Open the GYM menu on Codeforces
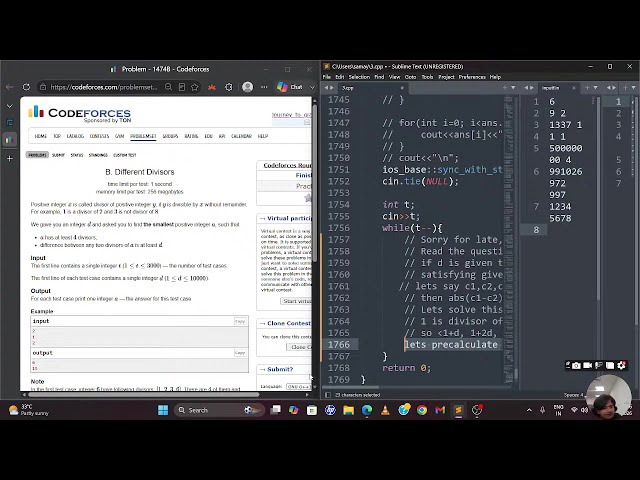Image resolution: width=640 pixels, height=480 pixels. 120,136
